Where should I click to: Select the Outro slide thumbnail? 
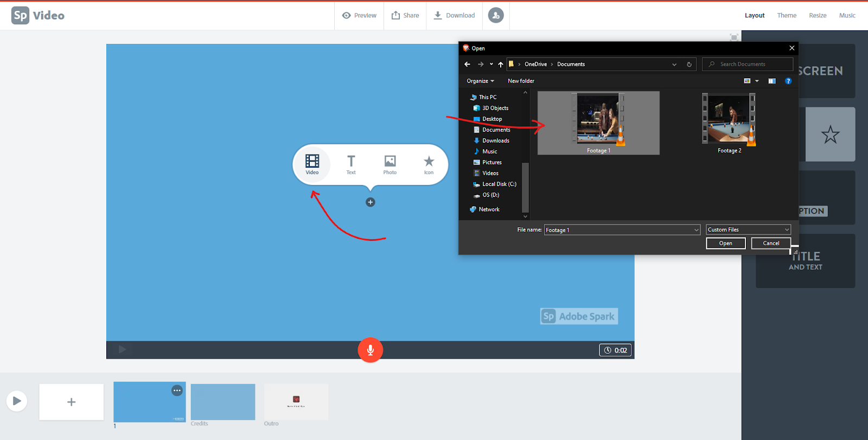(x=296, y=402)
